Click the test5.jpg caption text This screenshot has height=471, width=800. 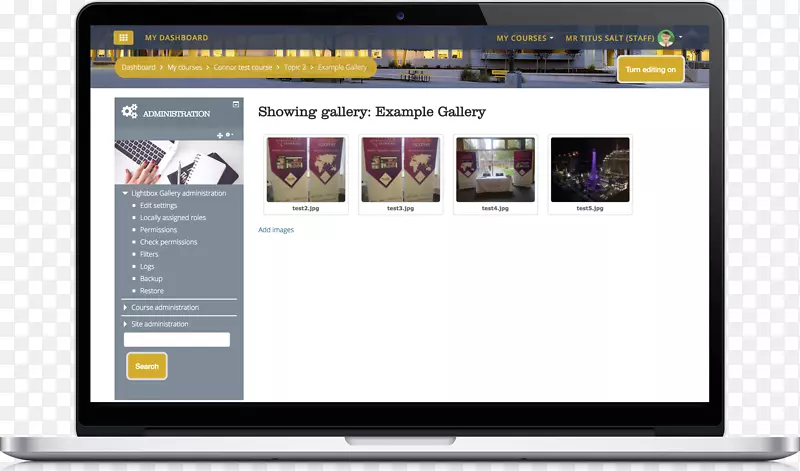tap(590, 208)
